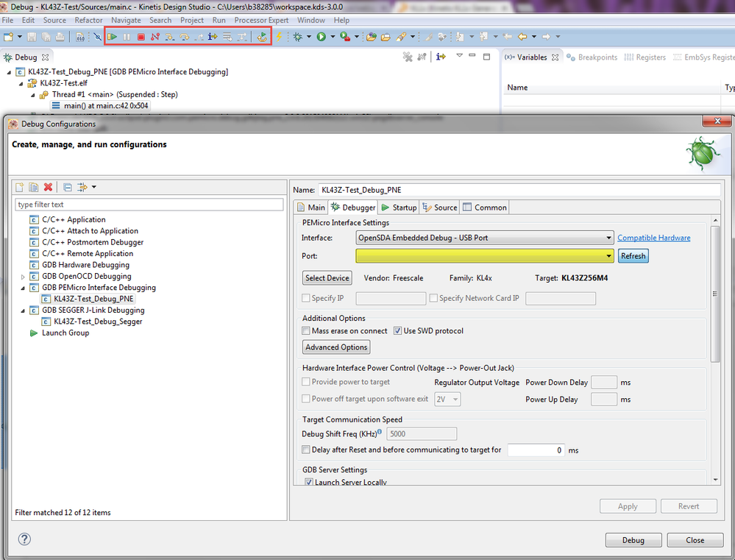
Task: Click the Print toolbar icon
Action: 60,37
